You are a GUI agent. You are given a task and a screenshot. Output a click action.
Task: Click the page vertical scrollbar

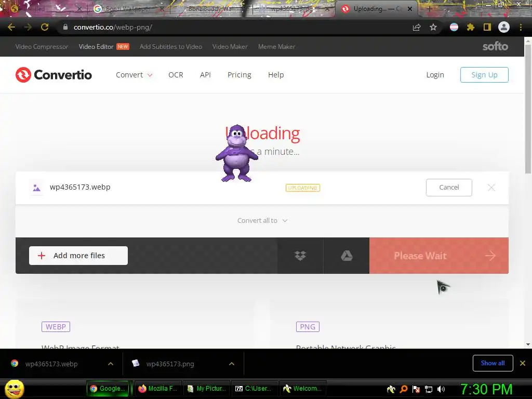(x=528, y=109)
